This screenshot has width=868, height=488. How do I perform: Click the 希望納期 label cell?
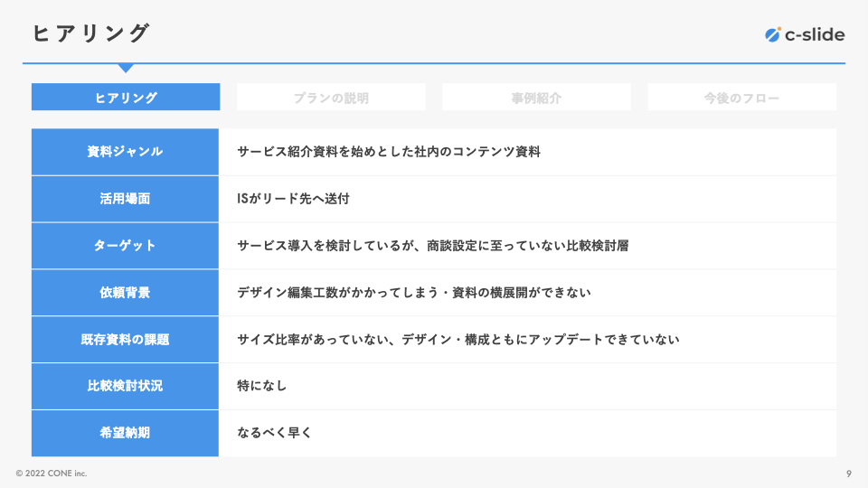pos(126,433)
